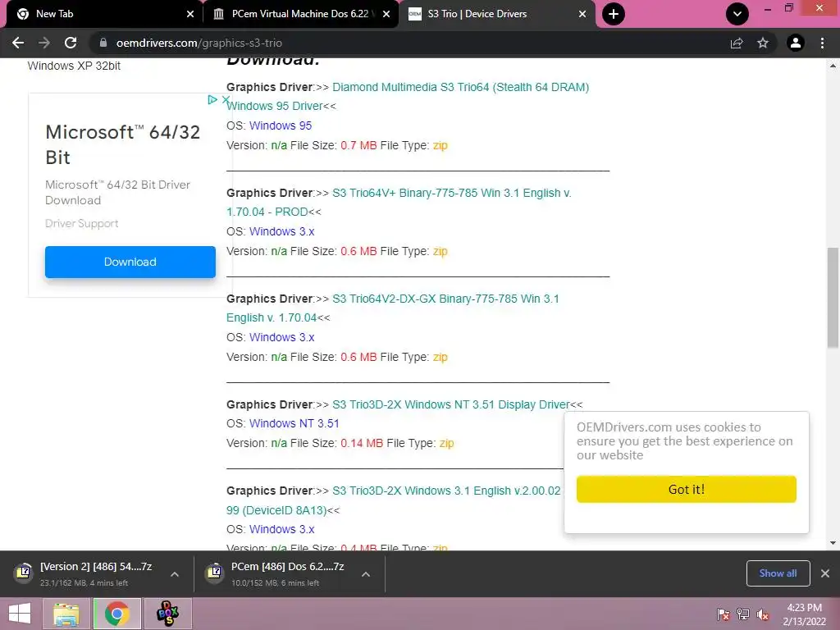Viewport: 840px width, 630px height.
Task: Click the 0.7 MB file size text
Action: 358,145
